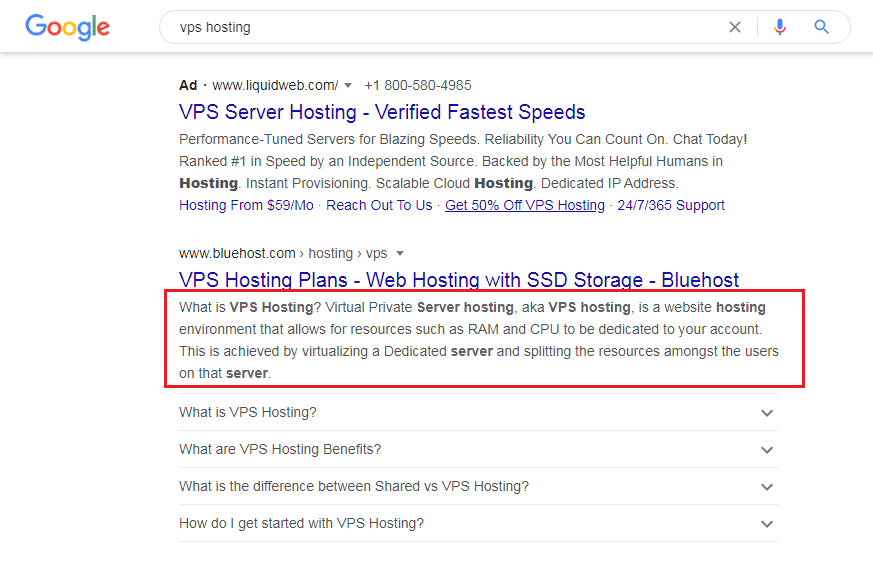Click the www.bluehost.com breadcrumb URL
Viewport: 873px width, 563px height.
(237, 253)
